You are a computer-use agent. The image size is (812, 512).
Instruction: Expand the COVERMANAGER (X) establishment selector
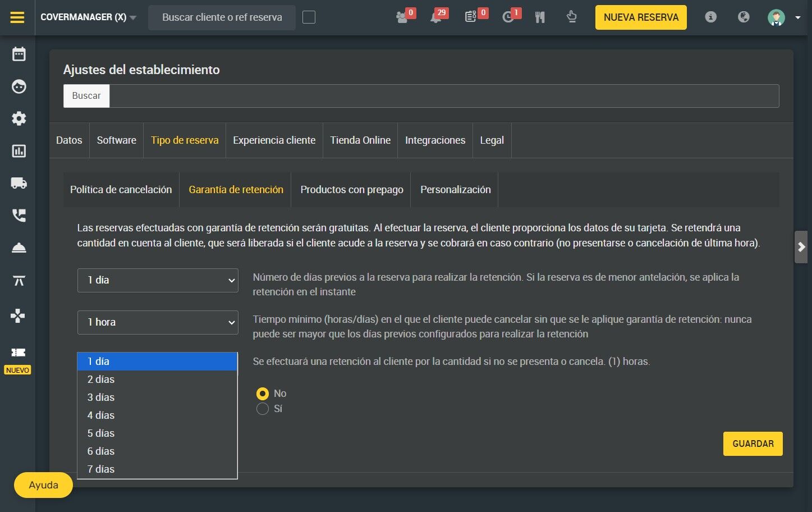[89, 17]
